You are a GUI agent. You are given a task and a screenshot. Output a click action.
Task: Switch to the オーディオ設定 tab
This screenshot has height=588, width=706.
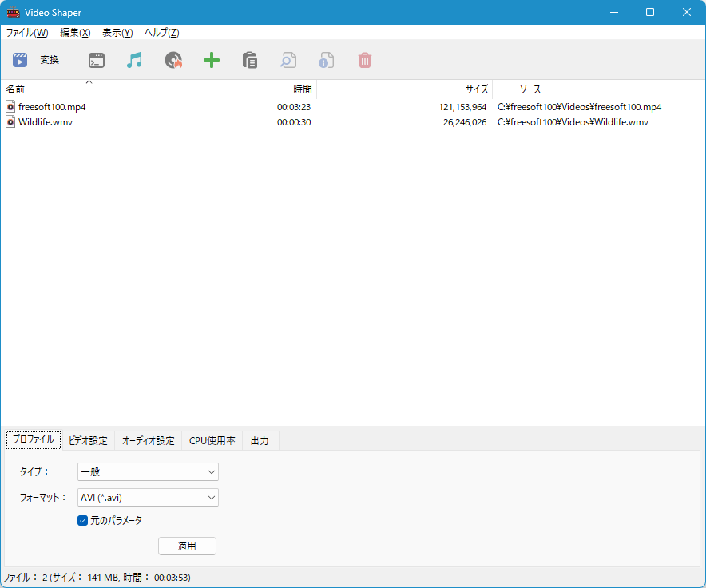coord(148,441)
